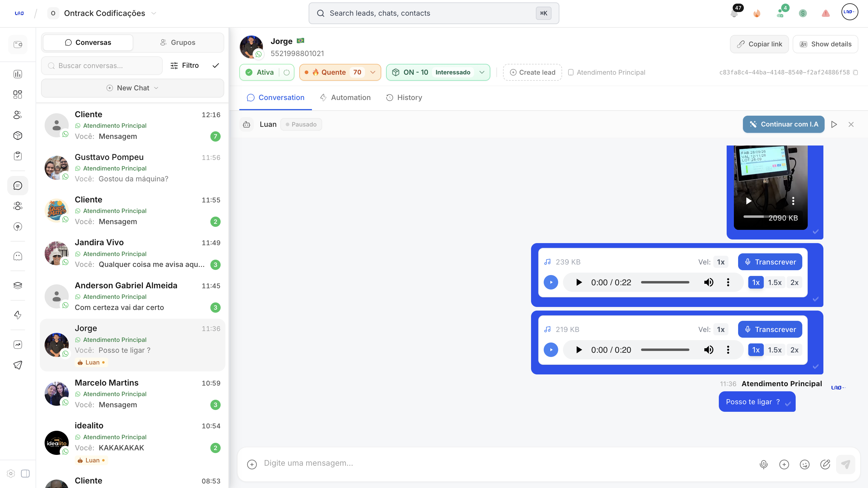
Task: Set 2x speed on the 0:20 audio
Action: [x=794, y=350]
